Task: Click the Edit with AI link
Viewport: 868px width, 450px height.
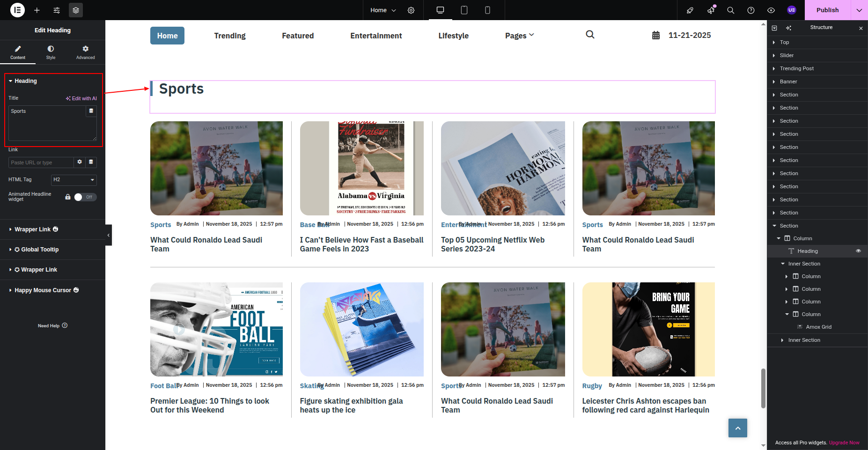Action: 81,98
